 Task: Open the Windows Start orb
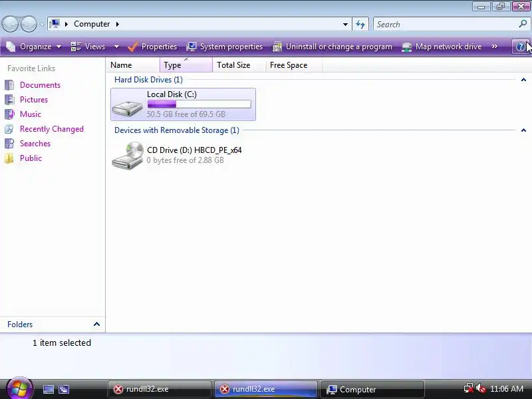coord(20,389)
